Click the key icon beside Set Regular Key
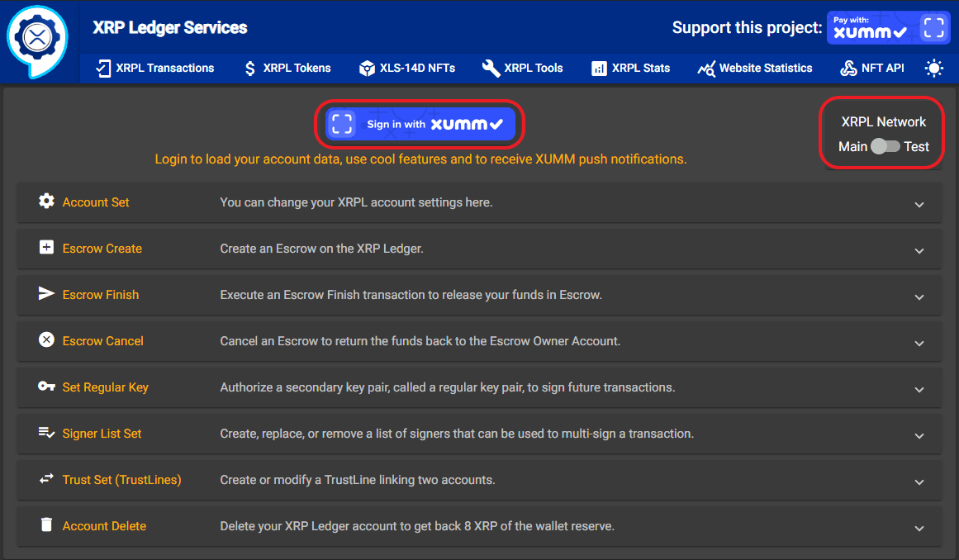The width and height of the screenshot is (959, 560). pos(46,387)
